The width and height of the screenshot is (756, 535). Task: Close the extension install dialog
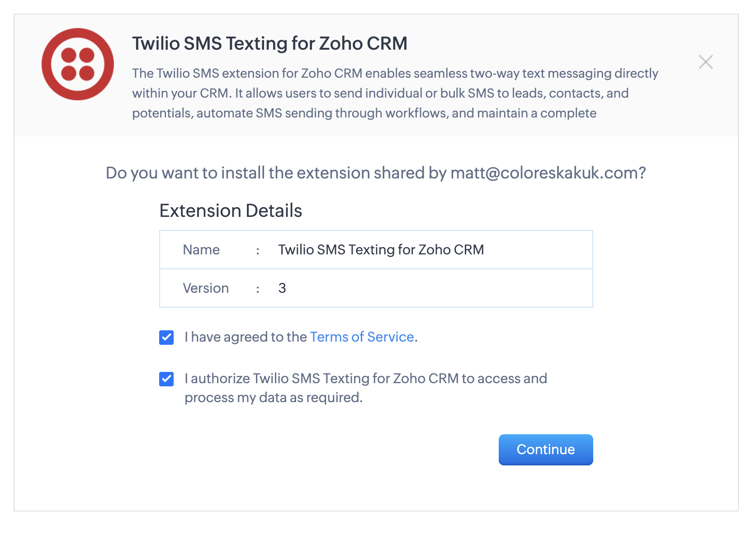click(705, 62)
